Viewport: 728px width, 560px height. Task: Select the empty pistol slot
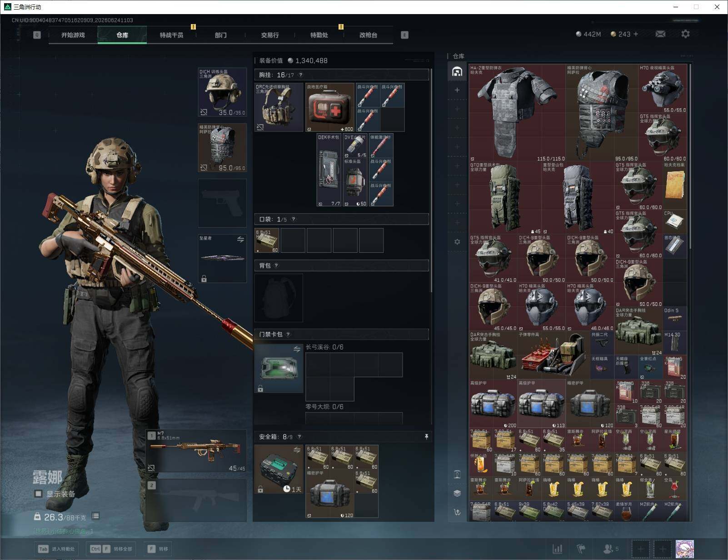click(222, 203)
